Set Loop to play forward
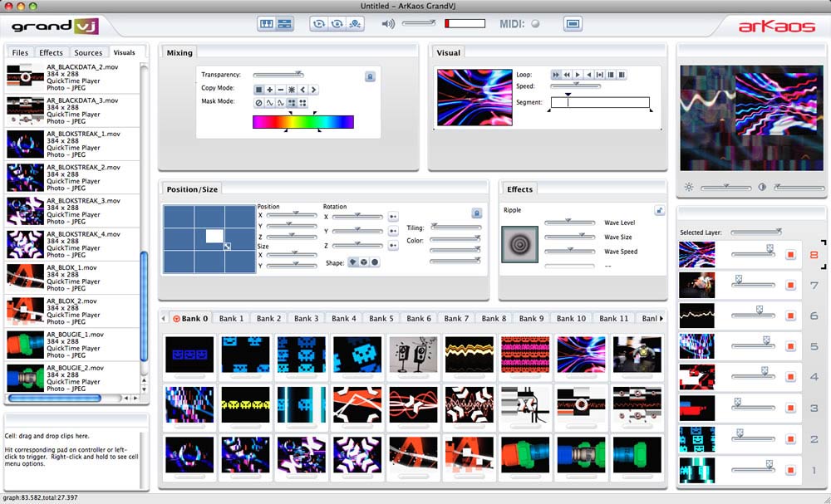 coord(578,76)
